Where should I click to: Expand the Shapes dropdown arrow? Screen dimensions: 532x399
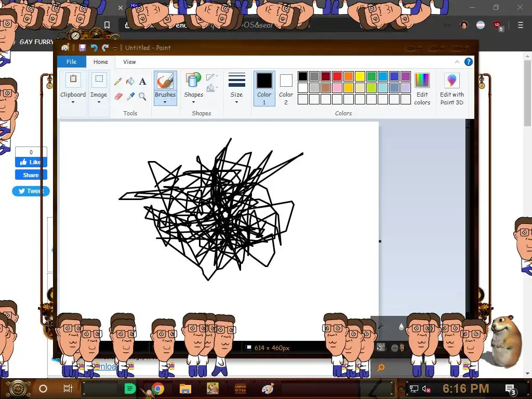coord(193,102)
